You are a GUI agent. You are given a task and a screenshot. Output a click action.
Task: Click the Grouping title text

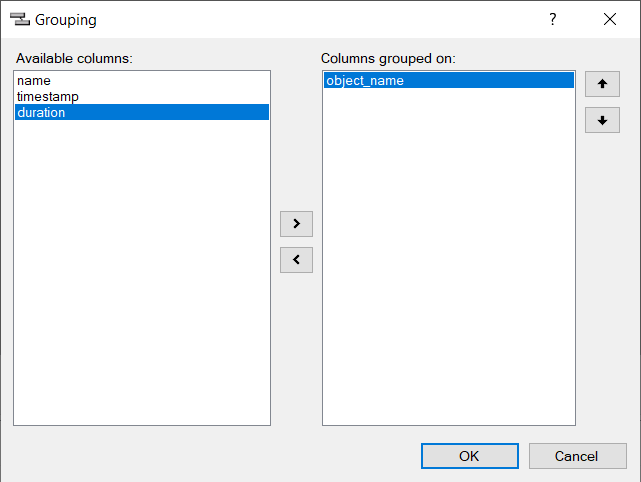tap(66, 19)
